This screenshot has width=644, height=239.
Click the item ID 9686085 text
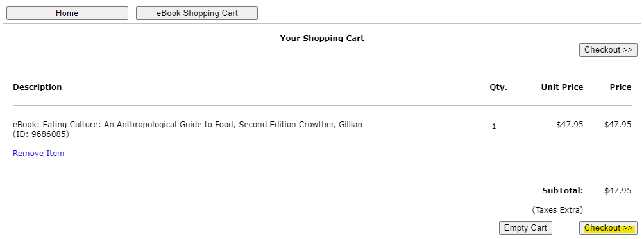click(41, 134)
